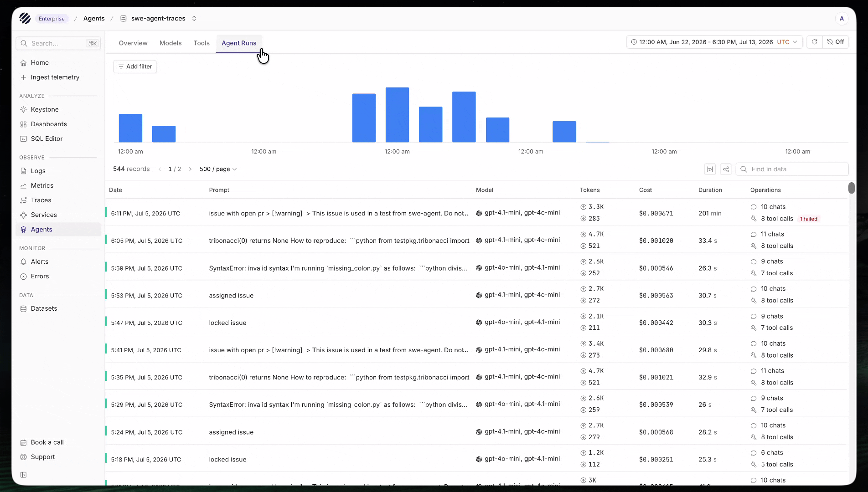Go to previous page of records

tap(160, 169)
